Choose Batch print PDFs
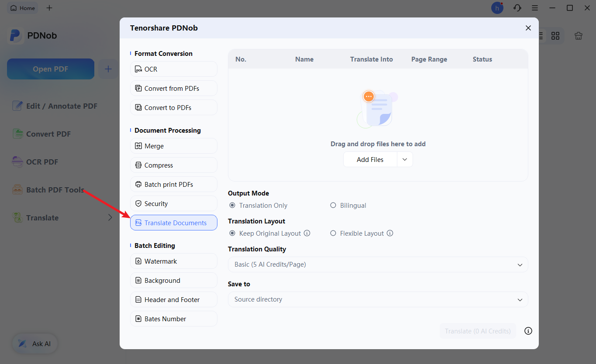Screen dimensions: 596x364 (174, 184)
